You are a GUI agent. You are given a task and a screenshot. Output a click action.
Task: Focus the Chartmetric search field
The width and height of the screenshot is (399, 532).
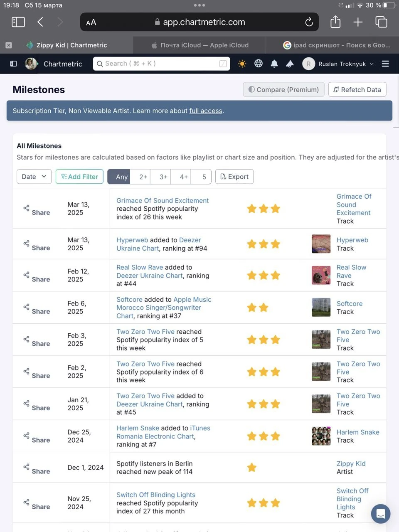[x=161, y=64]
